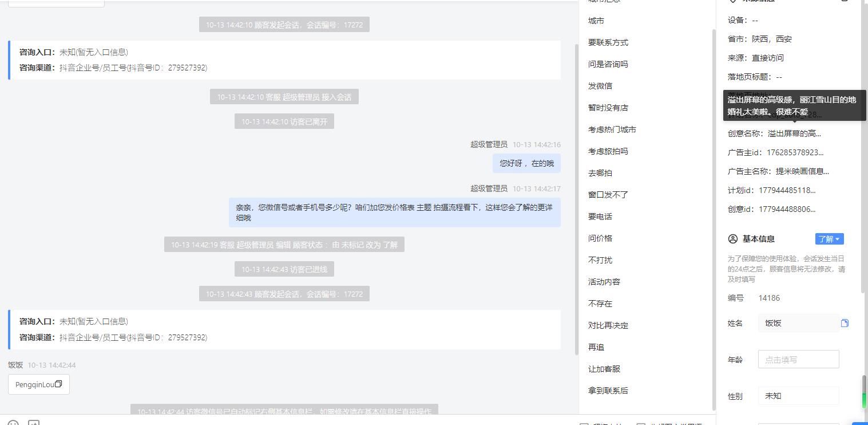Screen dimensions: 868x425
Task: Click the 14:42:10 客服 超级管理员 接入会话 notice
Action: pos(284,97)
